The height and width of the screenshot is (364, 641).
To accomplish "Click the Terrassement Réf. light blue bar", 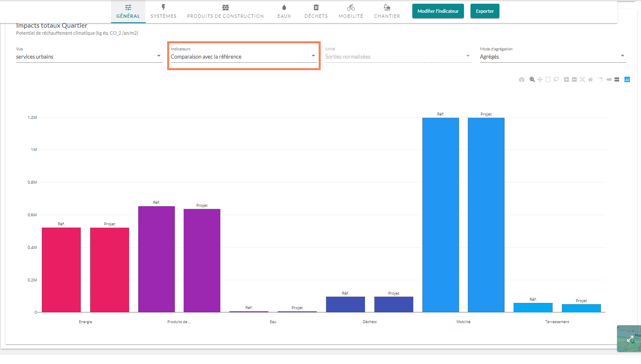I will click(x=533, y=307).
